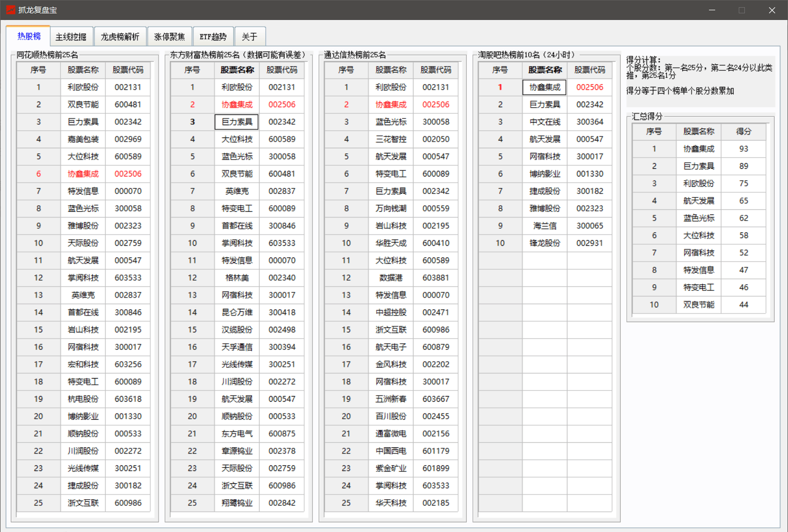Viewport: 788px width, 532px height.
Task: Select 翔鹭钨业 in 东方财富热榜 list
Action: click(x=237, y=503)
